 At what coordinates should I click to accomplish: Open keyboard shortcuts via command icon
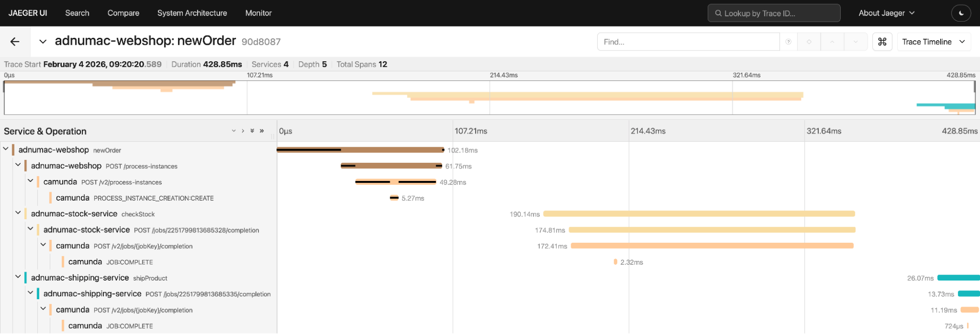pos(882,42)
